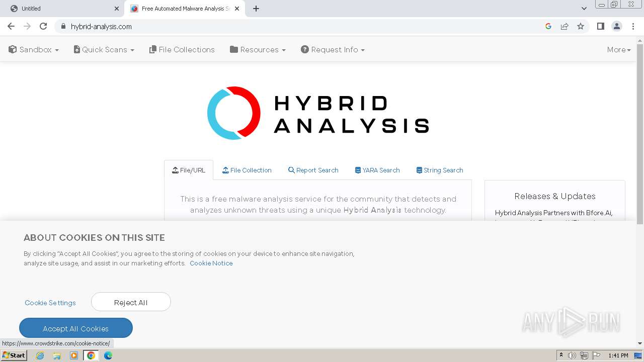Expand the More menu

(619, 50)
